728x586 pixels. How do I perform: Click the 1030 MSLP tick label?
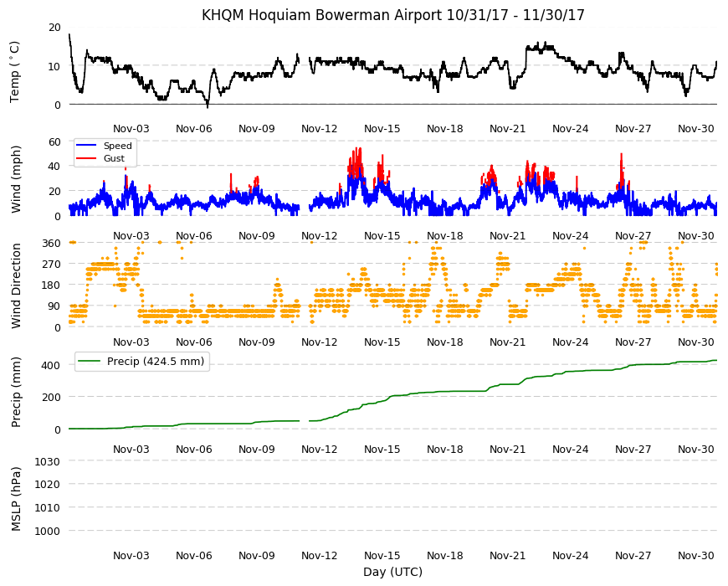tap(48, 461)
